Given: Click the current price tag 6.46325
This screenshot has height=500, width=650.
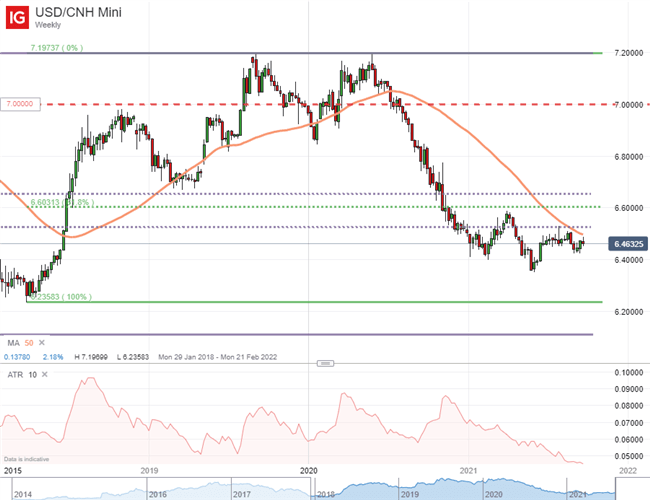Looking at the screenshot, I should (628, 244).
